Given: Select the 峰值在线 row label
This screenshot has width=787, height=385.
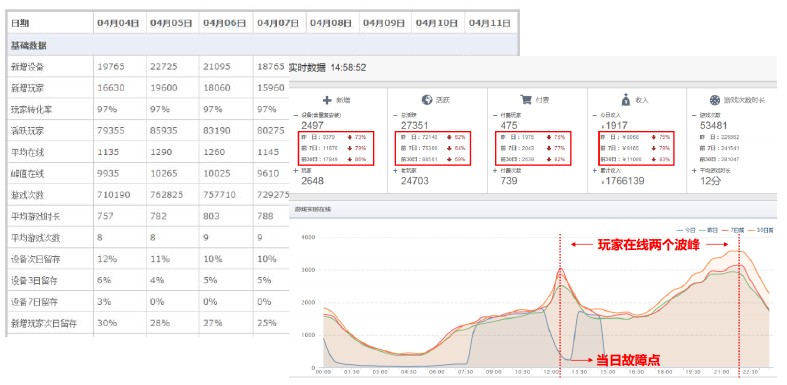Looking at the screenshot, I should point(28,174).
